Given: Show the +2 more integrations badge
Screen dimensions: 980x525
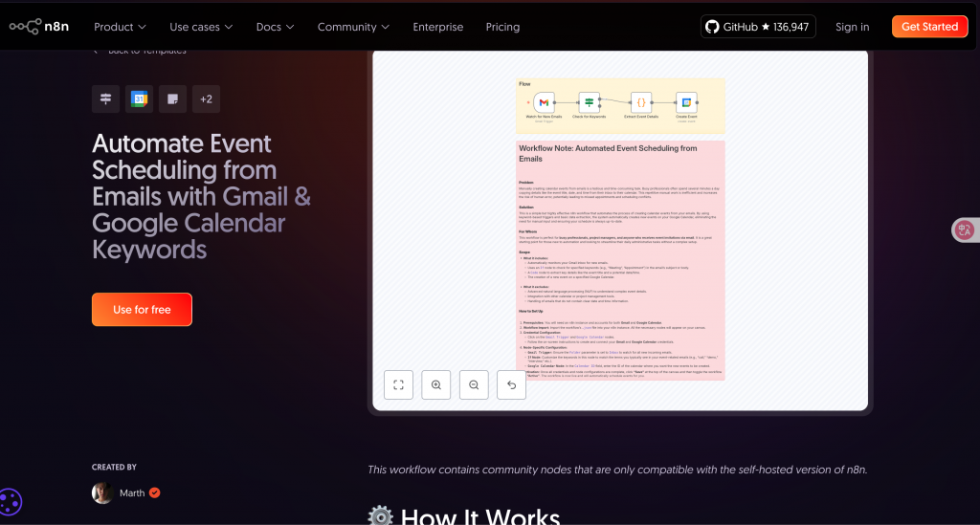Looking at the screenshot, I should pos(207,98).
